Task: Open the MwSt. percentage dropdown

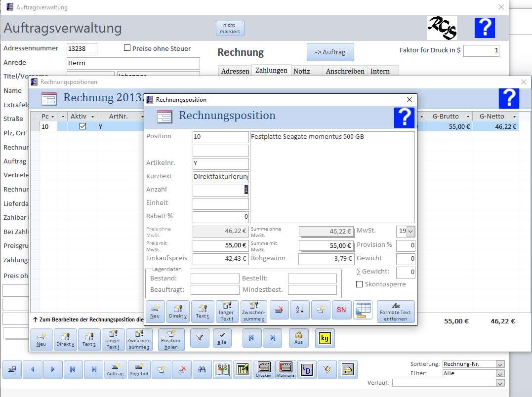Action: click(410, 232)
